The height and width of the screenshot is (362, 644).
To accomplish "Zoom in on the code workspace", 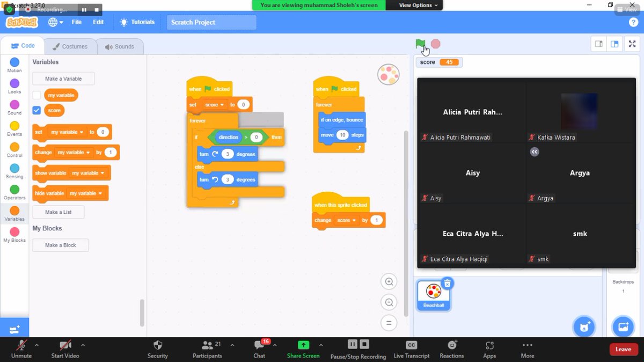I will click(389, 281).
